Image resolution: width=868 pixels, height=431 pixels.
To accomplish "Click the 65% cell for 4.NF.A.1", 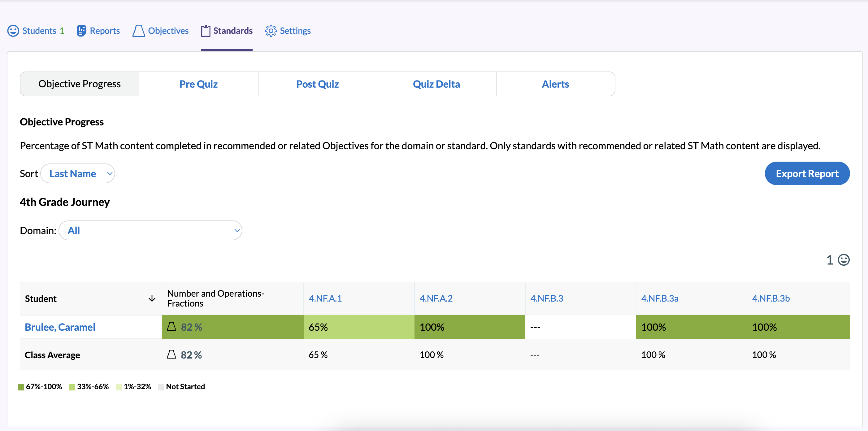I will (x=358, y=327).
